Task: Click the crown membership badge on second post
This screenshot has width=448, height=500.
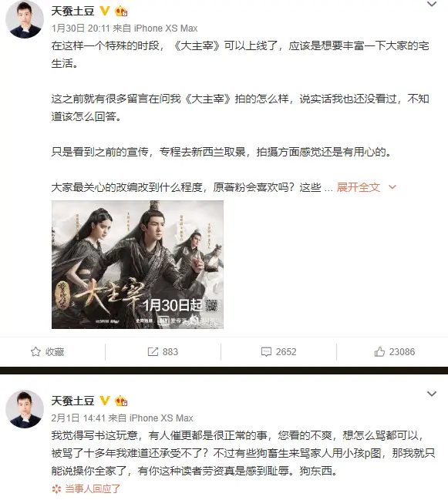Action: pyautogui.click(x=121, y=401)
